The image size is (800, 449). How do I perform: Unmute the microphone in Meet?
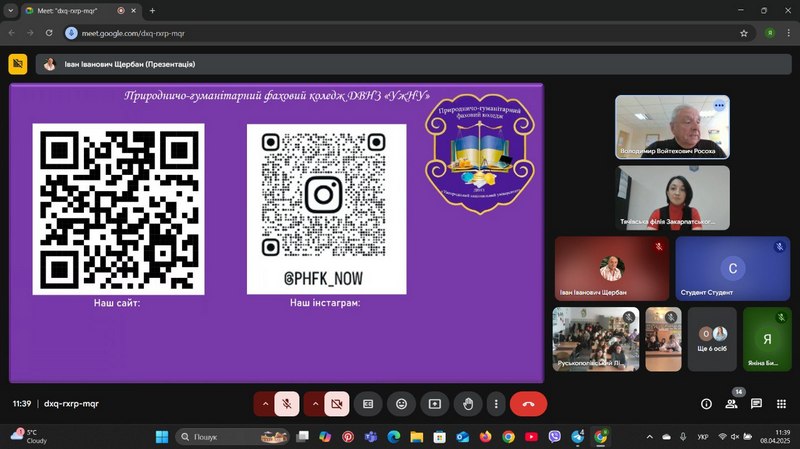pos(287,404)
